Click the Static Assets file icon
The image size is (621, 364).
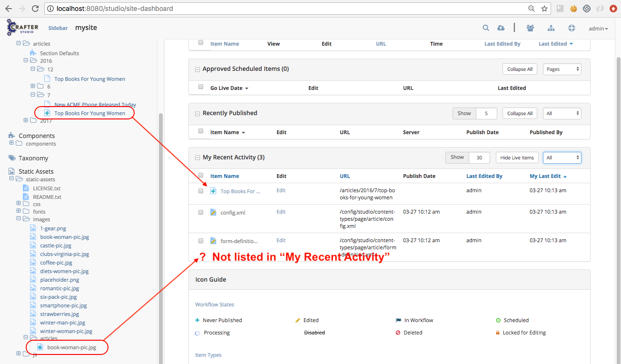(12, 171)
